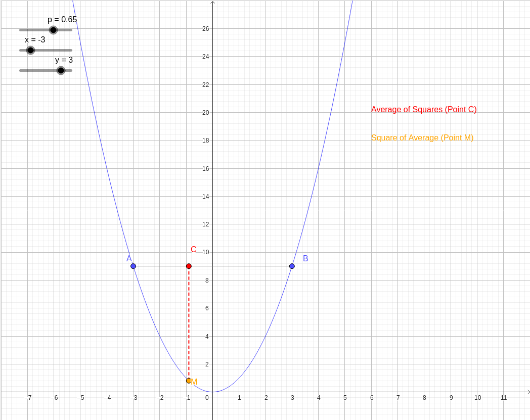Click the label 'A' next to the left point

[x=129, y=258]
